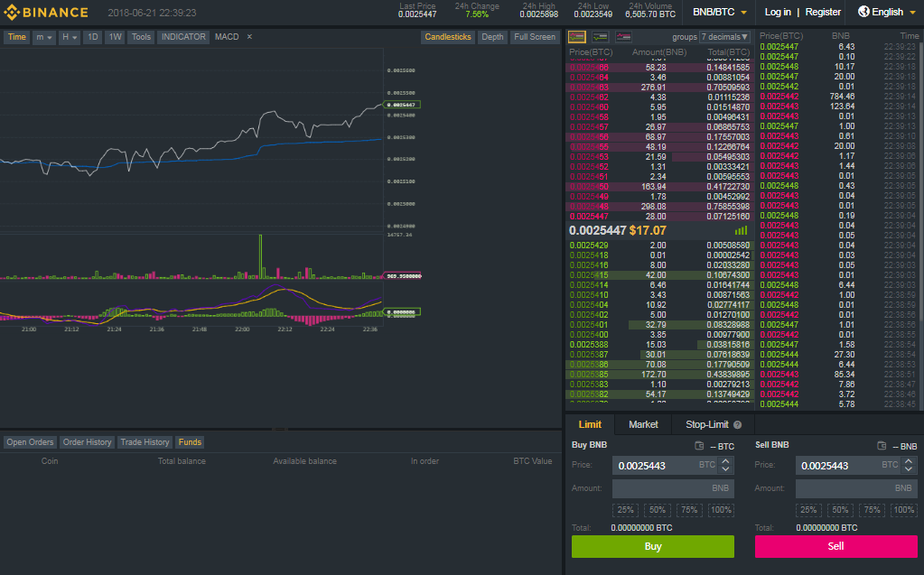
Task: Click the Binance logo
Action: pyautogui.click(x=46, y=12)
